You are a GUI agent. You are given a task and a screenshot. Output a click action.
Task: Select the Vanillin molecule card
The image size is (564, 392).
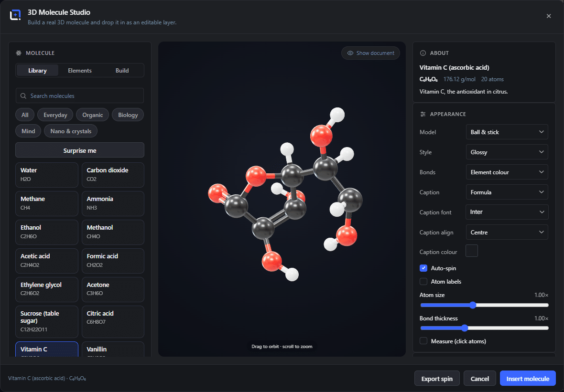[113, 349]
